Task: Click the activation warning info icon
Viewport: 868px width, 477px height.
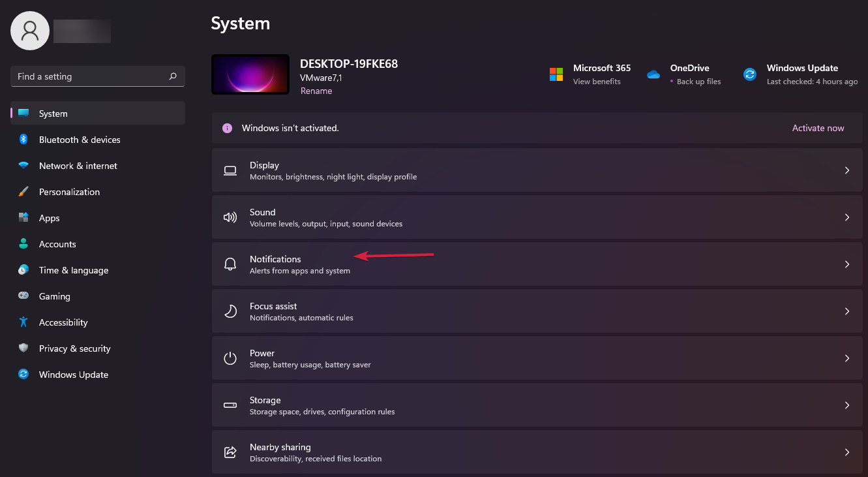Action: pyautogui.click(x=227, y=128)
